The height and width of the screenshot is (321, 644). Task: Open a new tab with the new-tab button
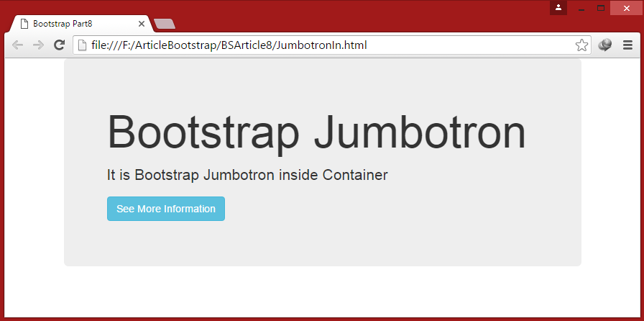click(165, 24)
